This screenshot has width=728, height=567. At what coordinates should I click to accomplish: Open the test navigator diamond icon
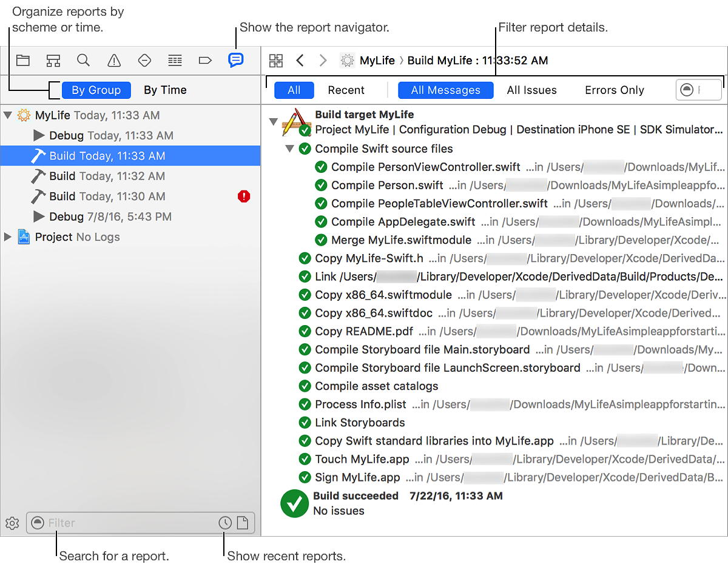pos(144,60)
